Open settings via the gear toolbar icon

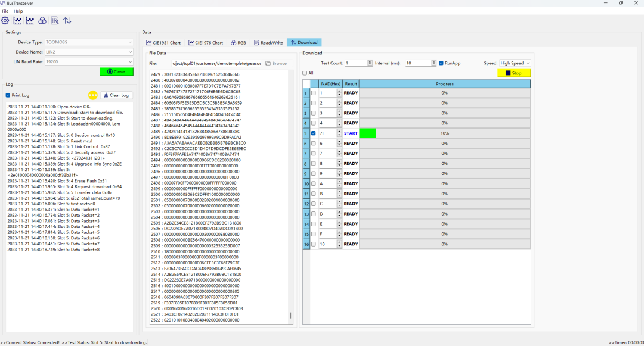pos(5,20)
